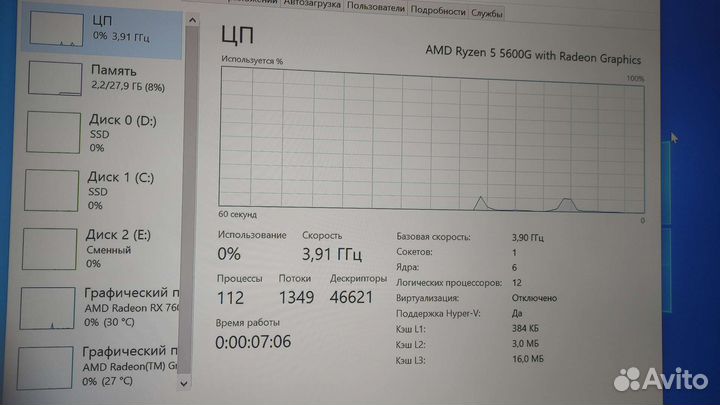Click the Avito logo in the corner
The height and width of the screenshot is (405, 720).
pyautogui.click(x=660, y=378)
